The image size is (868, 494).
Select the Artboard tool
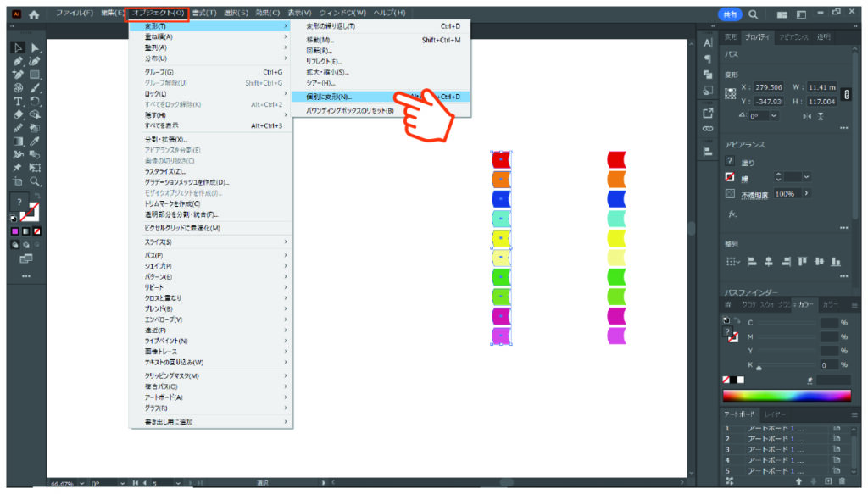point(18,181)
